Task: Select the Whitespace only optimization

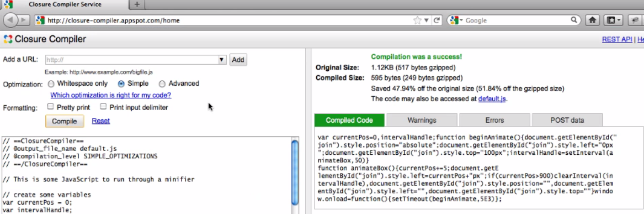Action: [51, 84]
